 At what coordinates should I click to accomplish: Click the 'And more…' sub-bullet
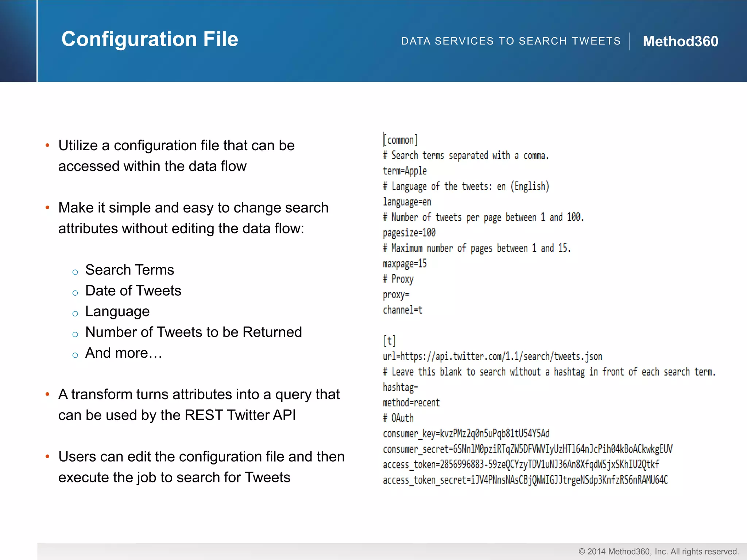point(124,353)
